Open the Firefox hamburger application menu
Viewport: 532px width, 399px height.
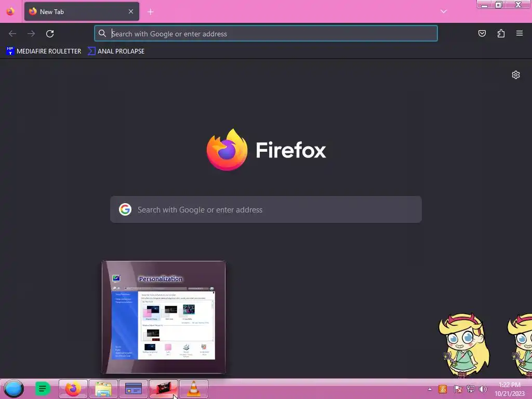tap(520, 33)
